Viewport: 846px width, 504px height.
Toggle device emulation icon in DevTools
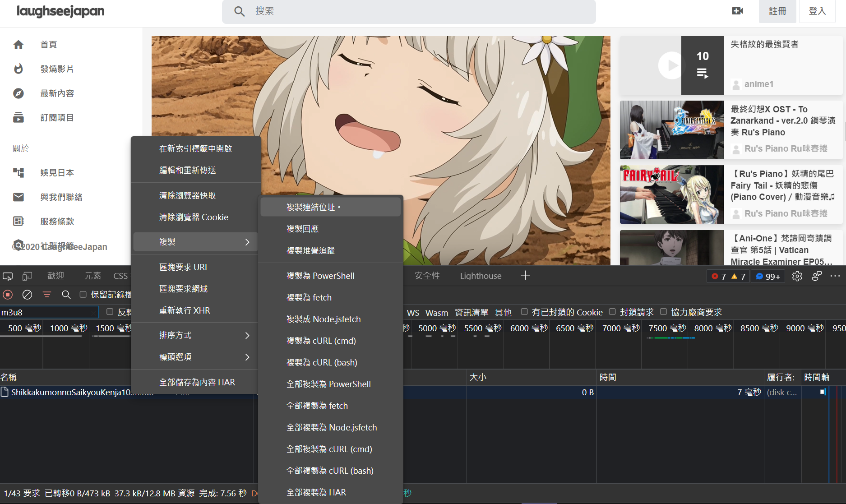coord(28,276)
